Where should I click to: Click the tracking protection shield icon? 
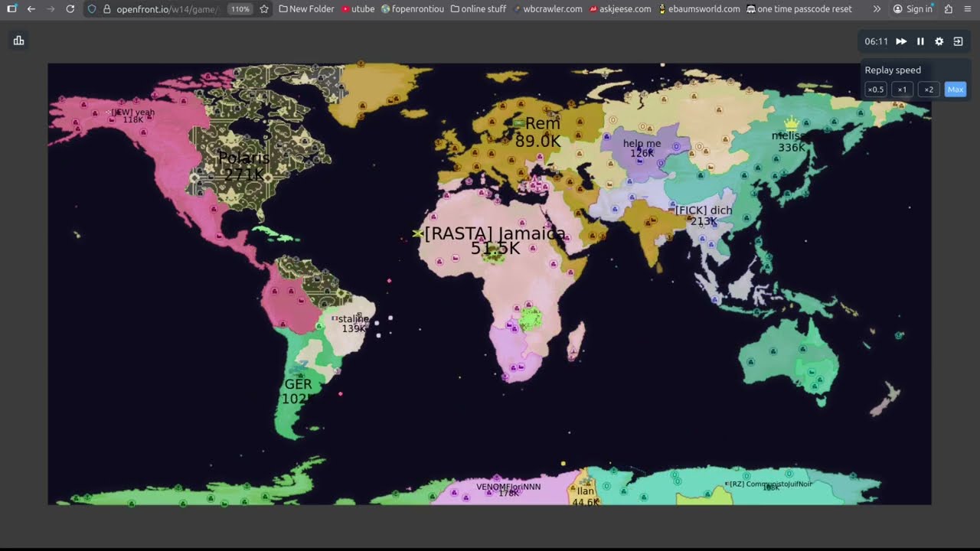tap(92, 9)
